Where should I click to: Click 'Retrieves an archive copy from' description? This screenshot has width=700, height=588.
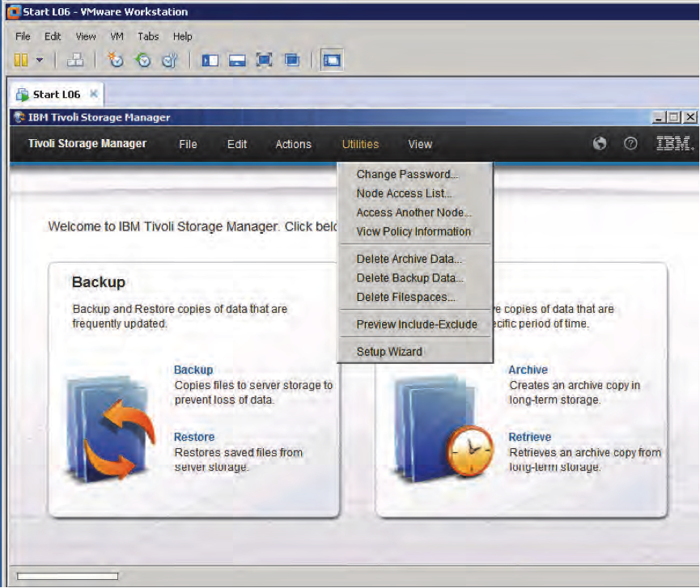[585, 459]
